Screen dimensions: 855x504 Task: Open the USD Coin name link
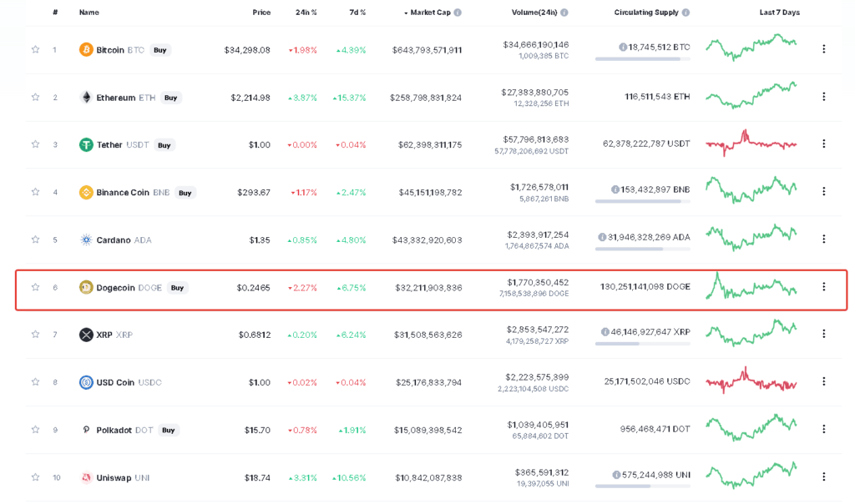click(x=115, y=382)
